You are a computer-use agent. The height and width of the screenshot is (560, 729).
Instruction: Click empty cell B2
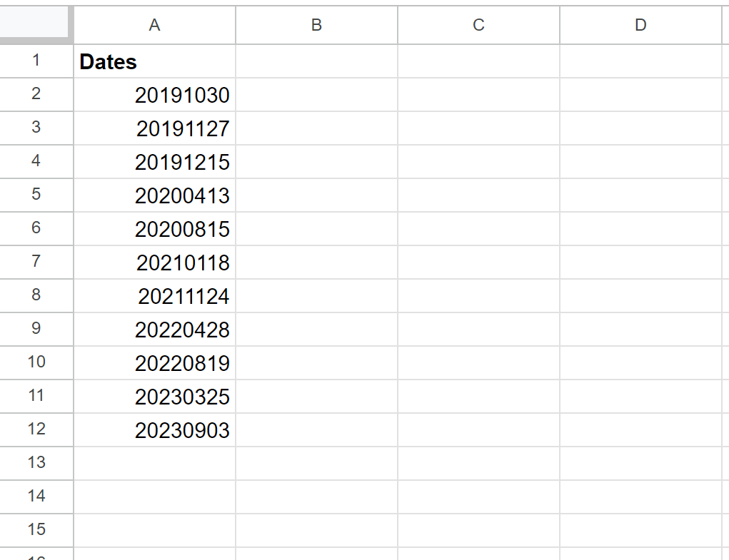click(316, 95)
